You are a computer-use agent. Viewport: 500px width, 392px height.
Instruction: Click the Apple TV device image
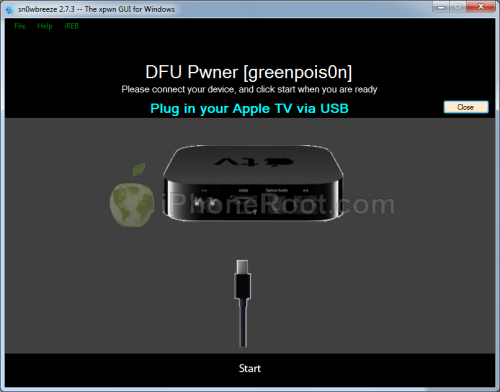point(253,182)
